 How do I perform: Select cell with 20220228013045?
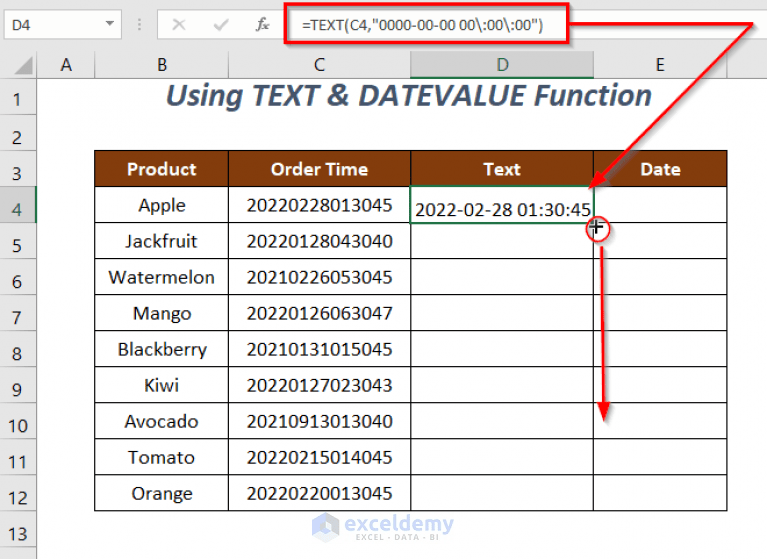319,205
